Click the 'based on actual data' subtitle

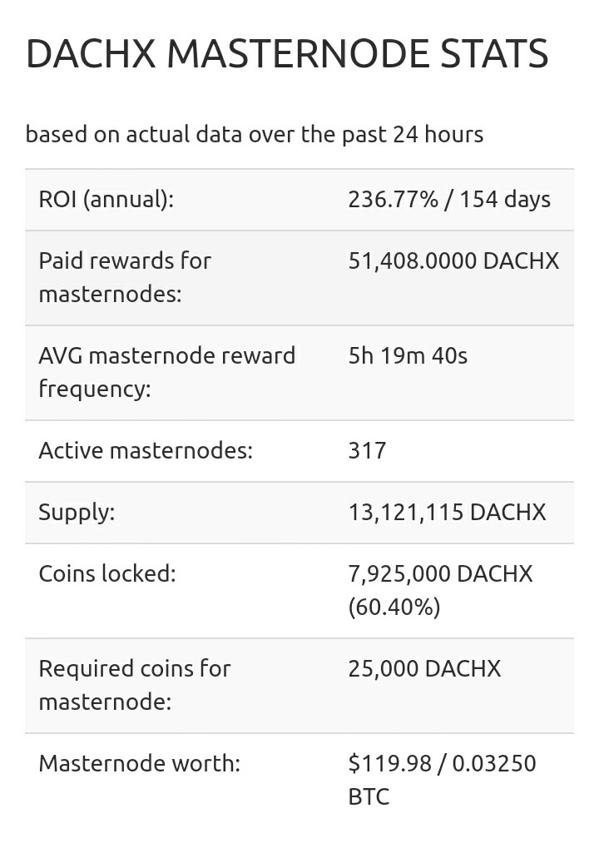point(254,134)
